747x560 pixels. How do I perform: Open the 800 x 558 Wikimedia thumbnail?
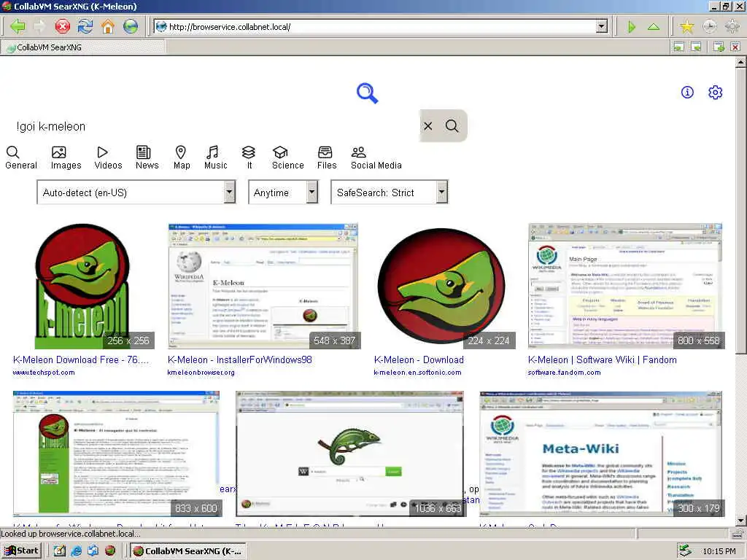tap(627, 286)
